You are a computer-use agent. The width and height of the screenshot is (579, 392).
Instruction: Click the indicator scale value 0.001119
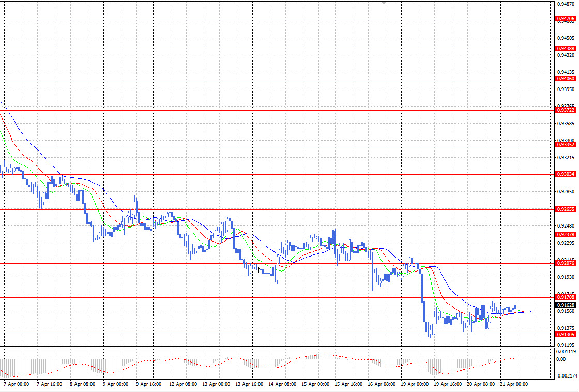(x=567, y=352)
